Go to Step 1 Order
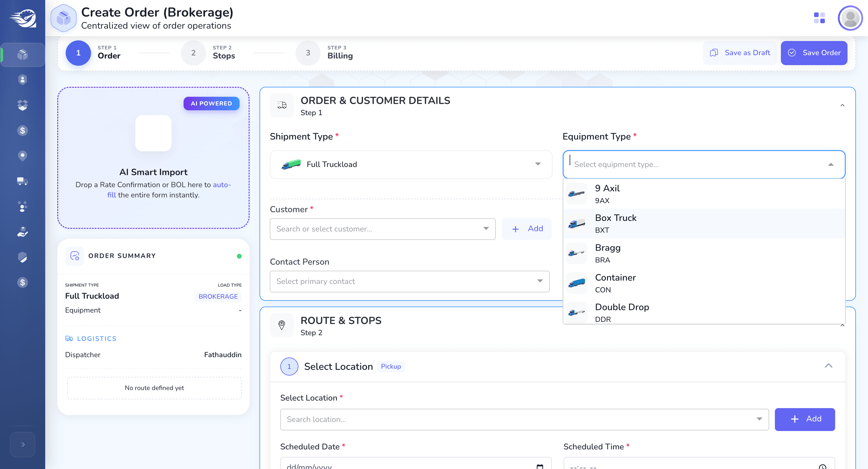 pyautogui.click(x=93, y=53)
